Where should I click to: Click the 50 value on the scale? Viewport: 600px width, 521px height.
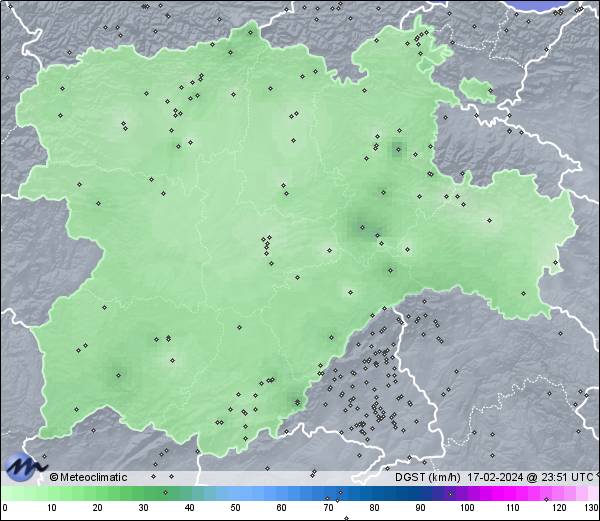[235, 508]
